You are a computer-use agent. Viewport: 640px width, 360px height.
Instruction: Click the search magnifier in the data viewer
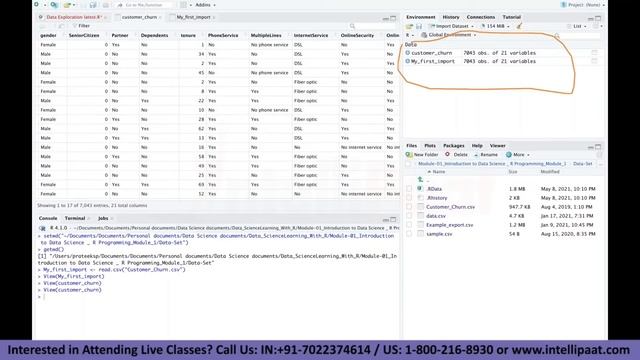click(352, 26)
